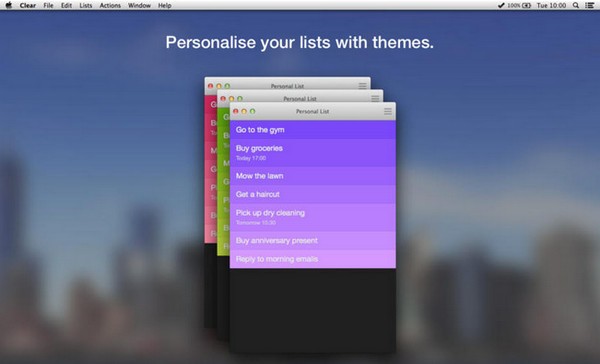Viewport: 600px width, 364px height.
Task: Click the purple window's Personal List title
Action: (312, 111)
